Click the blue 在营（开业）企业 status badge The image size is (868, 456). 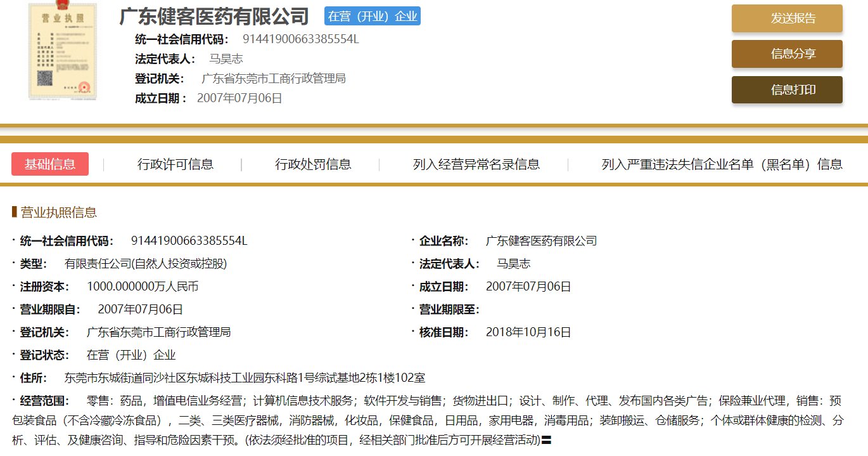pyautogui.click(x=372, y=16)
